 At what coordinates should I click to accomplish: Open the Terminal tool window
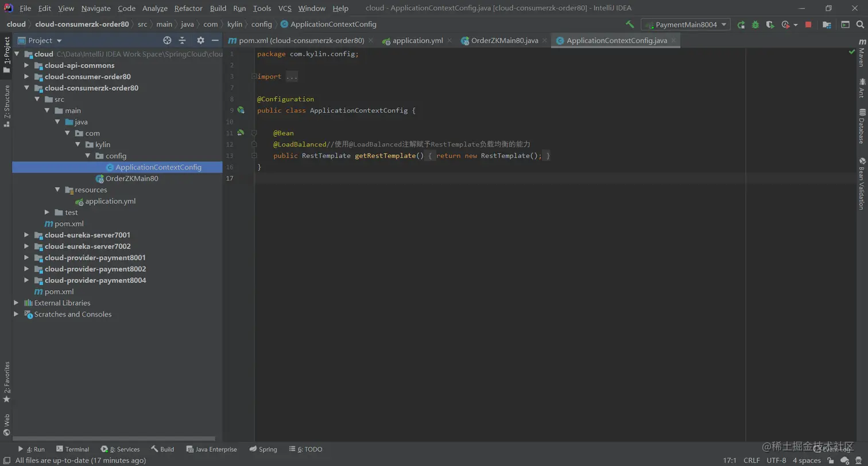point(73,449)
